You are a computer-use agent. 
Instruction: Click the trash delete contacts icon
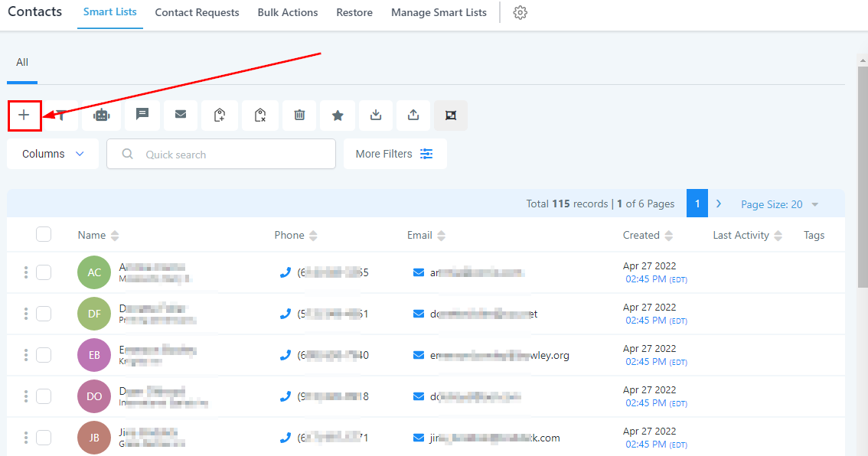coord(299,115)
